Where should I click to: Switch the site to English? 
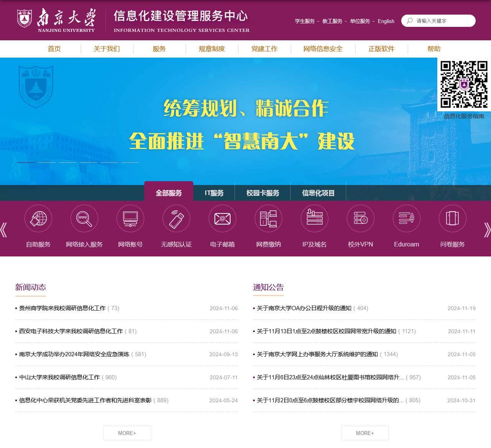click(386, 21)
